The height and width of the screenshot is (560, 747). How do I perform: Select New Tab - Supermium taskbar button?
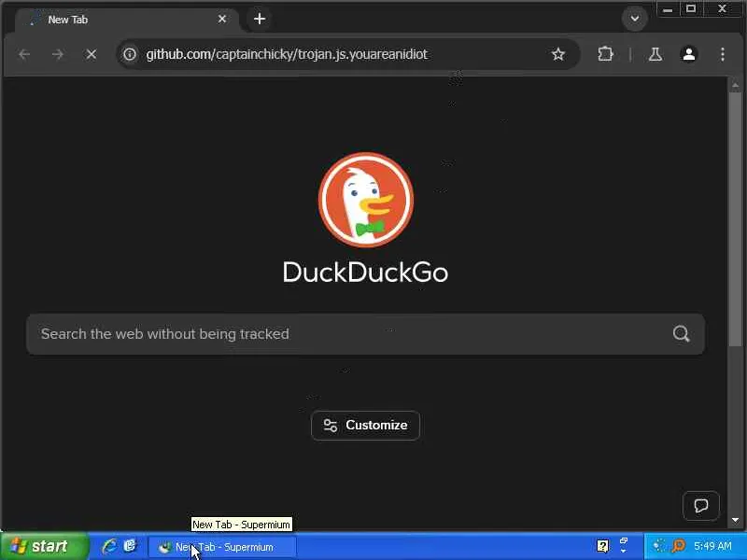222,547
